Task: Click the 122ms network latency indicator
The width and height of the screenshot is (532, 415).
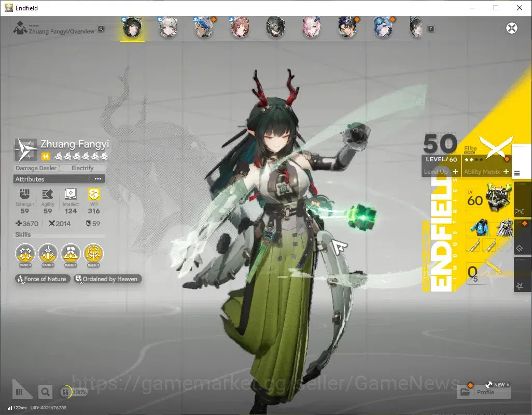Action: pyautogui.click(x=17, y=408)
